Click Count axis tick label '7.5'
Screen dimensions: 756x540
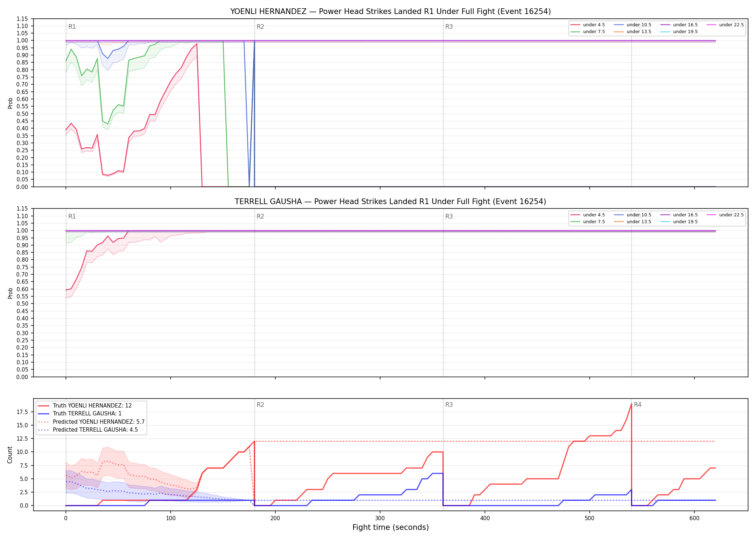[24, 465]
